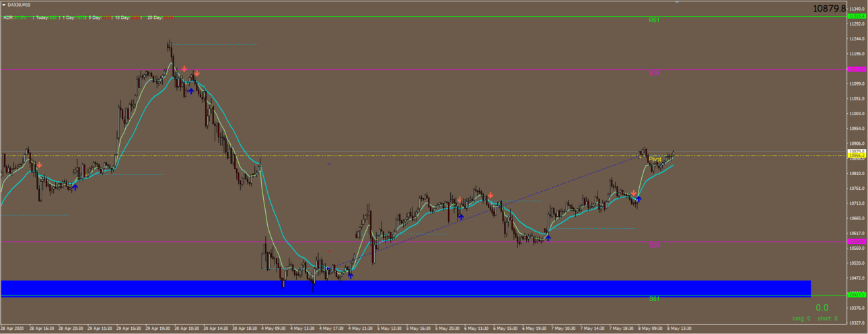This screenshot has width=868, height=334.
Task: Click 10761.0 on the price axis
Action: tap(857, 189)
